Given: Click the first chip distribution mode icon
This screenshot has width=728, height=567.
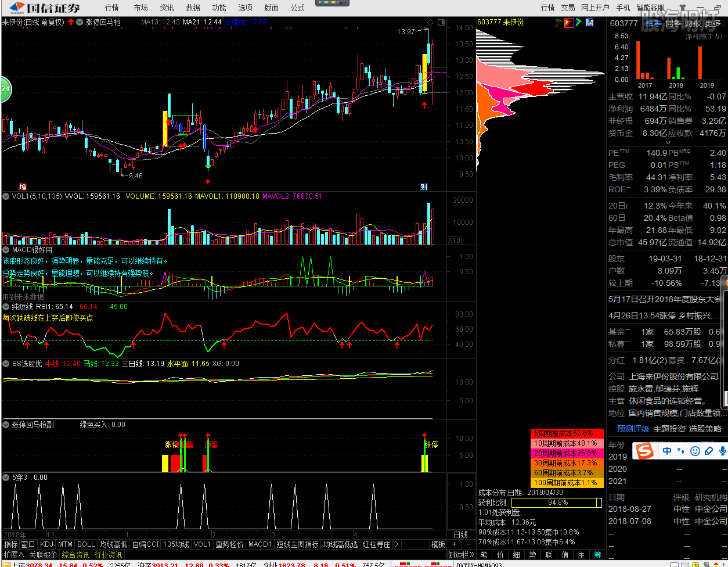Looking at the screenshot, I should coord(558,23).
